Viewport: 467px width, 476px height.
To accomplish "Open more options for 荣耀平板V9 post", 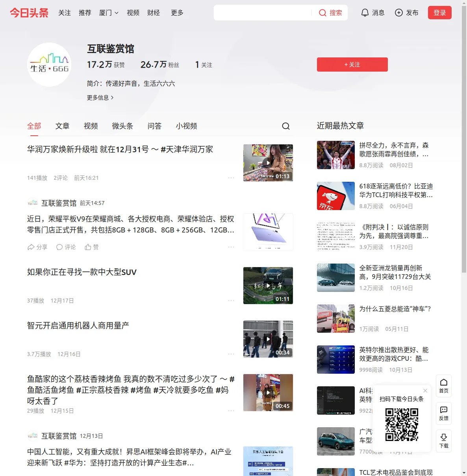I will 231,247.
